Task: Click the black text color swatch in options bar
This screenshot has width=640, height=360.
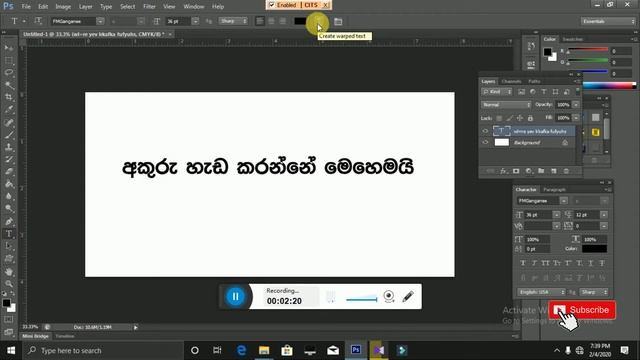Action: [300, 21]
